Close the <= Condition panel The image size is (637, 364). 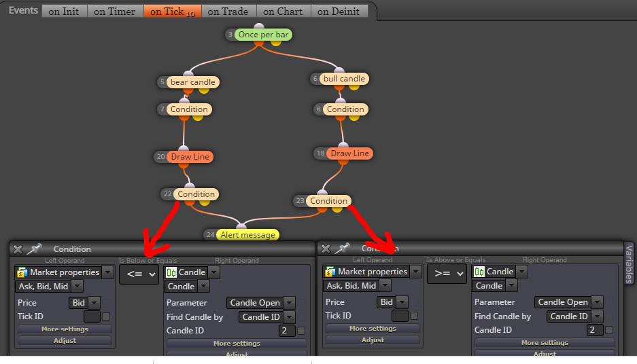tap(18, 249)
